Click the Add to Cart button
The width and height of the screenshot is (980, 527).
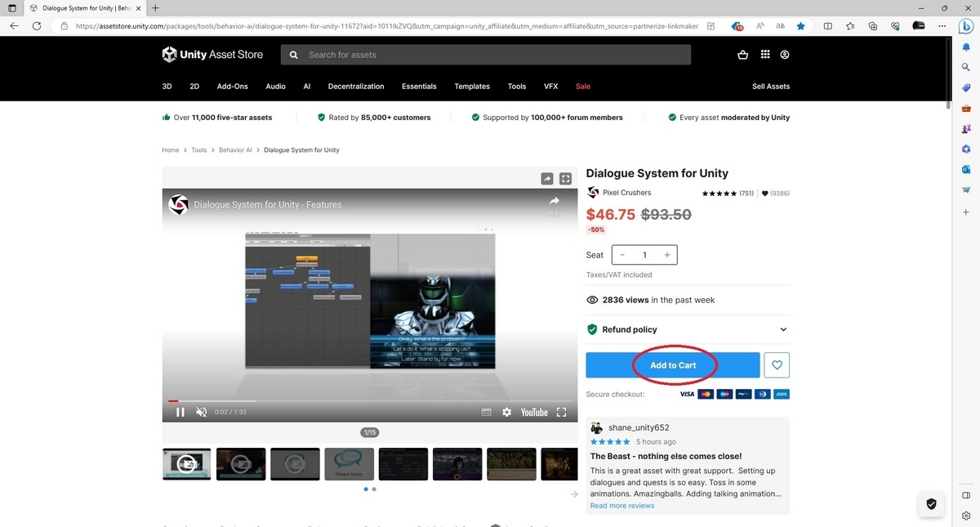click(x=673, y=365)
